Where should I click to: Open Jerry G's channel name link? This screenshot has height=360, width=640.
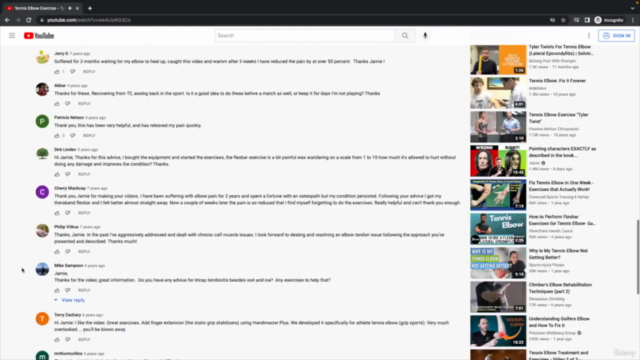coord(61,53)
